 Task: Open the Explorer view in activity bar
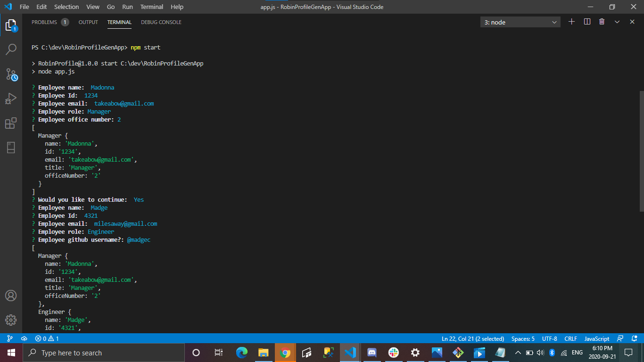click(11, 25)
